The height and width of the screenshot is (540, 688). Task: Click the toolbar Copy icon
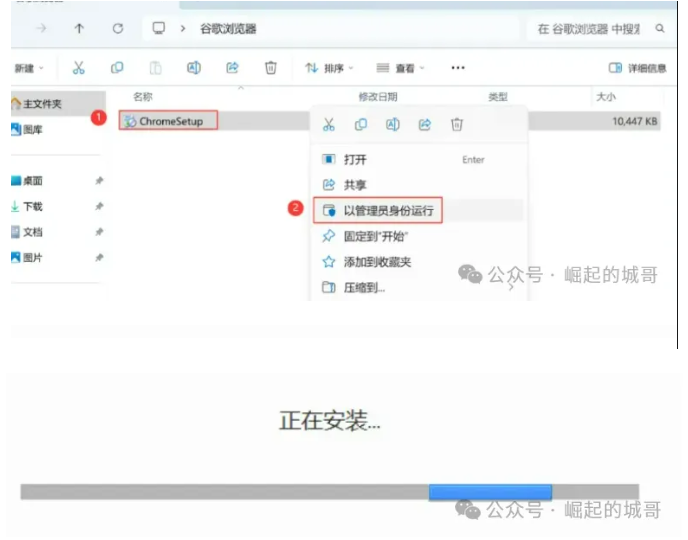coord(117,68)
